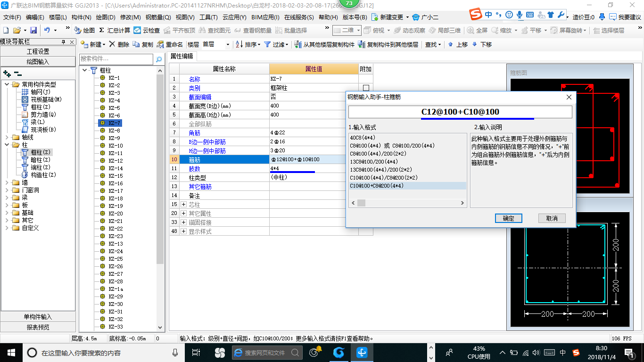Click 局部三维 partial 3D tool
The width and height of the screenshot is (644, 362).
tap(445, 30)
